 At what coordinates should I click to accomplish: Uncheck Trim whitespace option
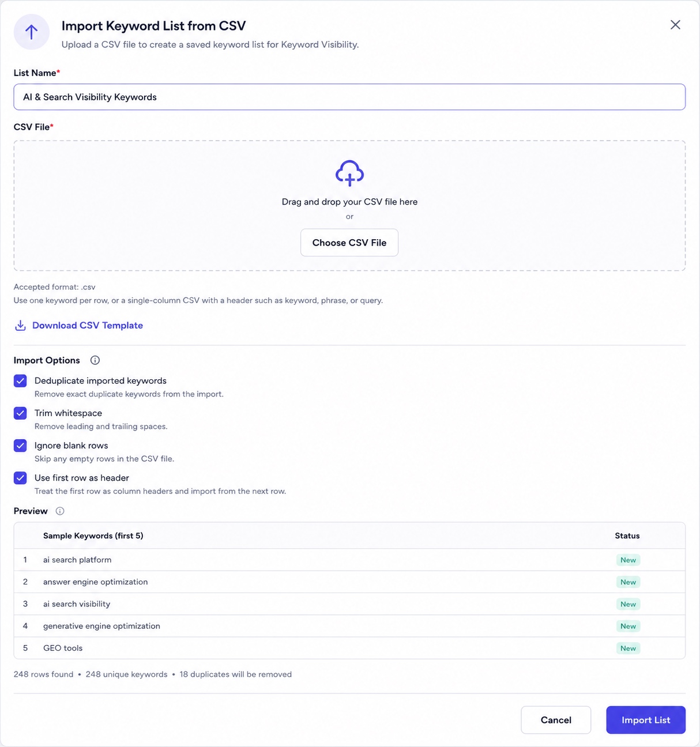(20, 413)
